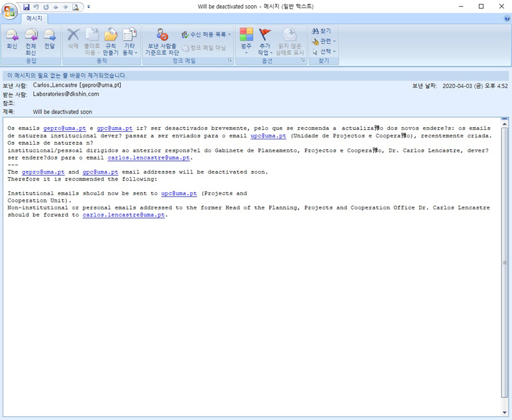Click 찾기 (Find) binoculars icon

click(321, 31)
